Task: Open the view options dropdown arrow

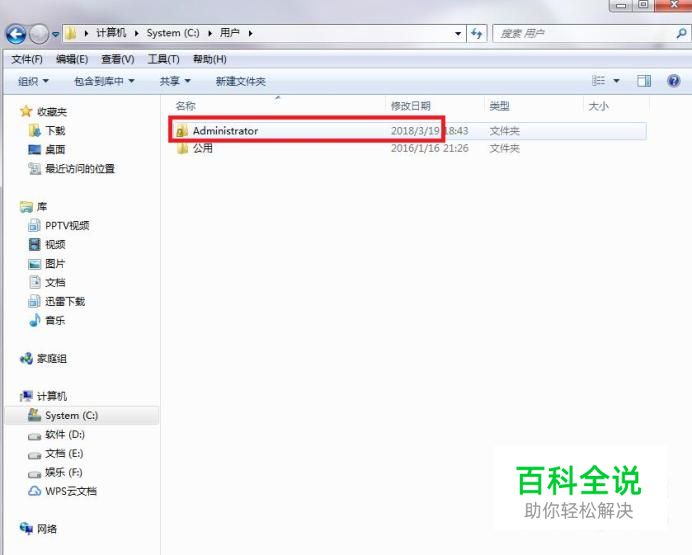Action: pyautogui.click(x=617, y=81)
